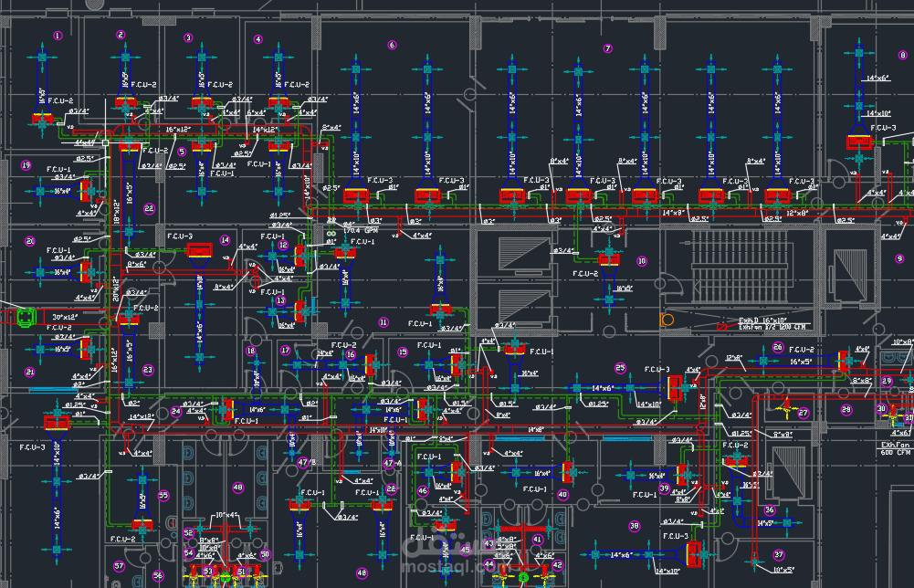Screen dimensions: 914x588
Task: Click room number tag 7
Action: 608,48
